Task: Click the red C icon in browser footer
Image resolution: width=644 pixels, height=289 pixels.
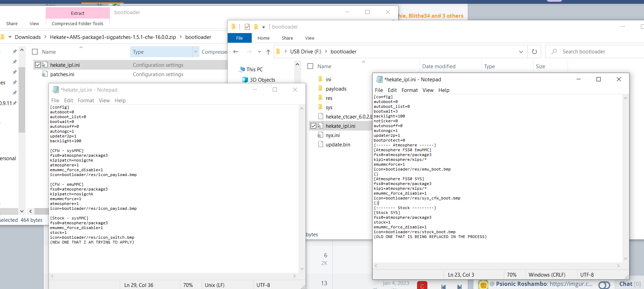Action: [x=422, y=286]
